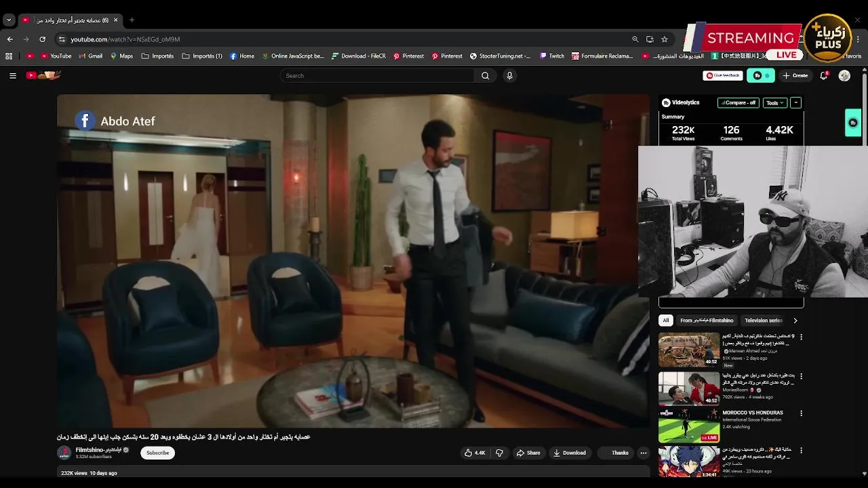Open options for the MOROCCO VS HONDURAS video
The height and width of the screenshot is (488, 868).
[801, 413]
